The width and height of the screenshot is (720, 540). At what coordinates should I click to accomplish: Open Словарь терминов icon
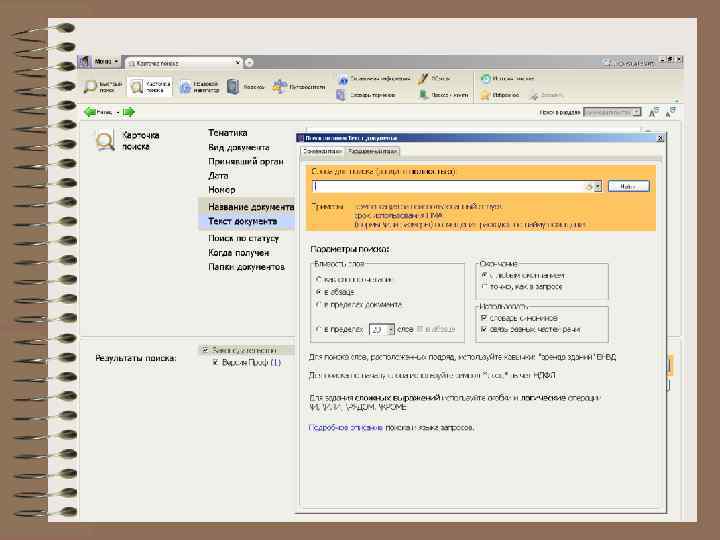coord(341,95)
